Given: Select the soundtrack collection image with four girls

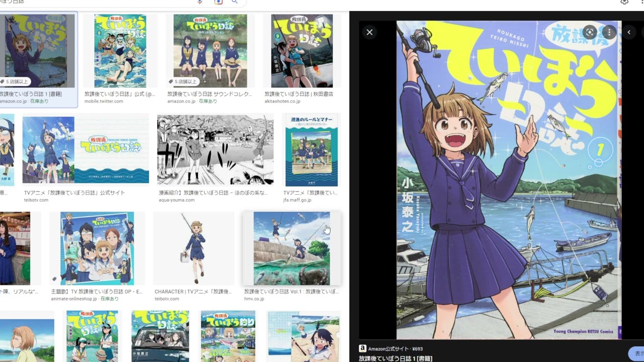Looking at the screenshot, I should tap(210, 51).
